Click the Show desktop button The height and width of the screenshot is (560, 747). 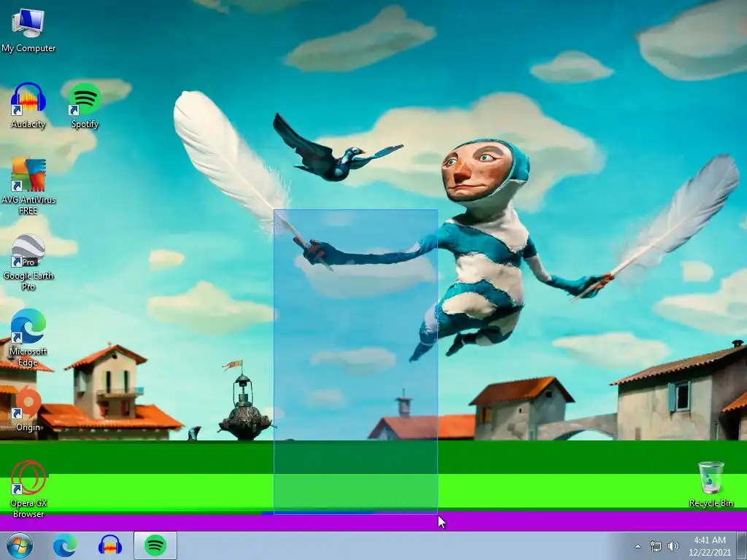pyautogui.click(x=742, y=545)
